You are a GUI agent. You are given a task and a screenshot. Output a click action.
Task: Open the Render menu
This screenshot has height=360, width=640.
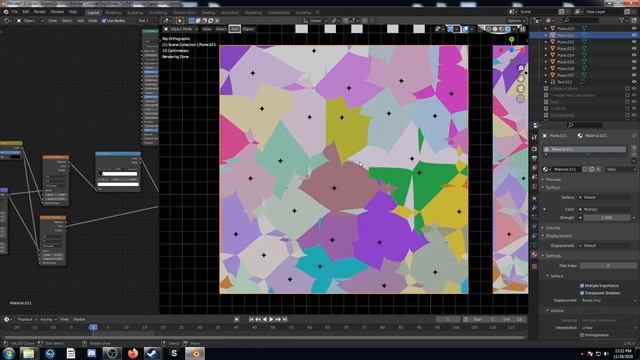point(40,12)
